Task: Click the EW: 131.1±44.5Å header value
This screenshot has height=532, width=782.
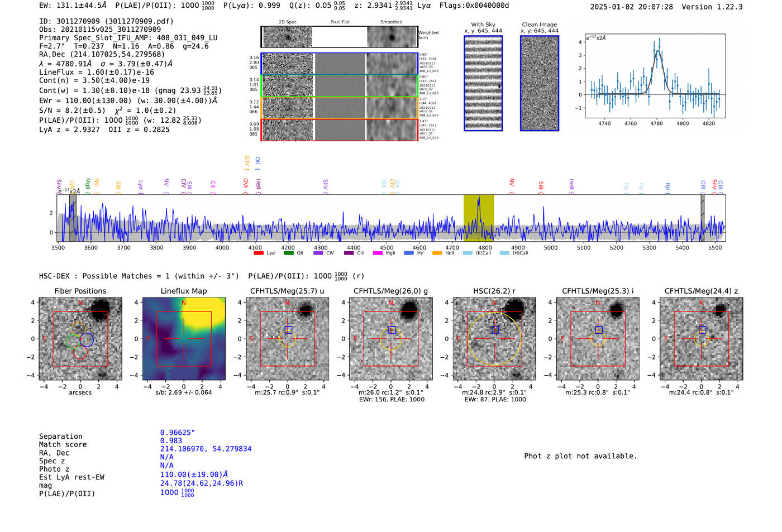Action: click(73, 5)
